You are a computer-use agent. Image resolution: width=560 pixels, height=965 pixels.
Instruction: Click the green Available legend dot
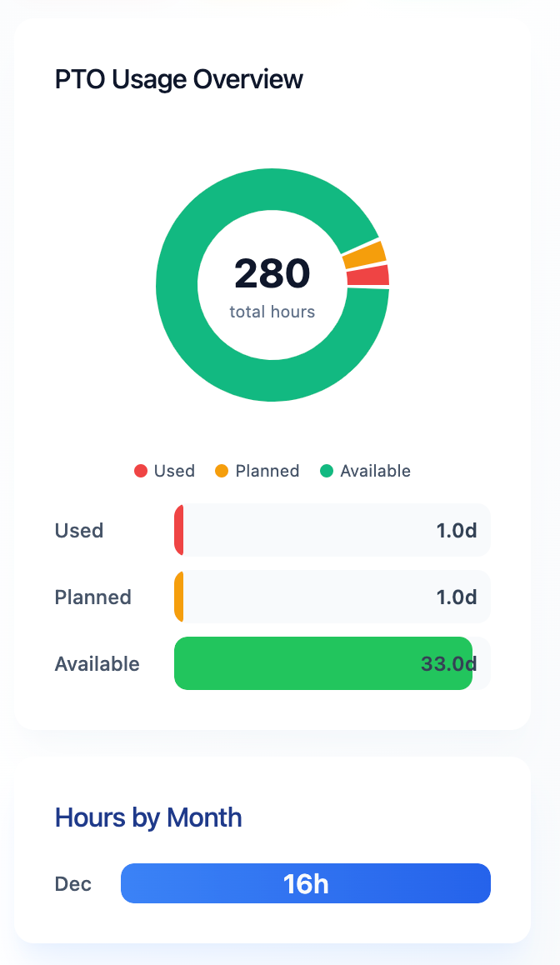327,471
